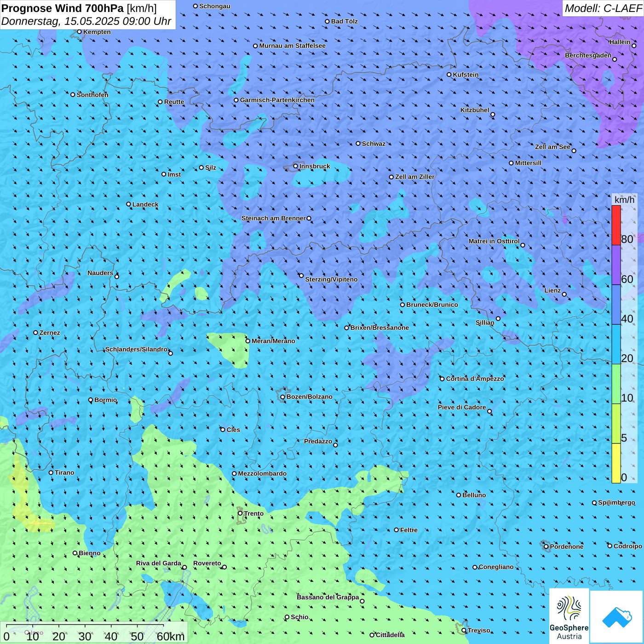The width and height of the screenshot is (644, 644).
Task: Click the blue cloud logo icon
Action: pyautogui.click(x=616, y=617)
